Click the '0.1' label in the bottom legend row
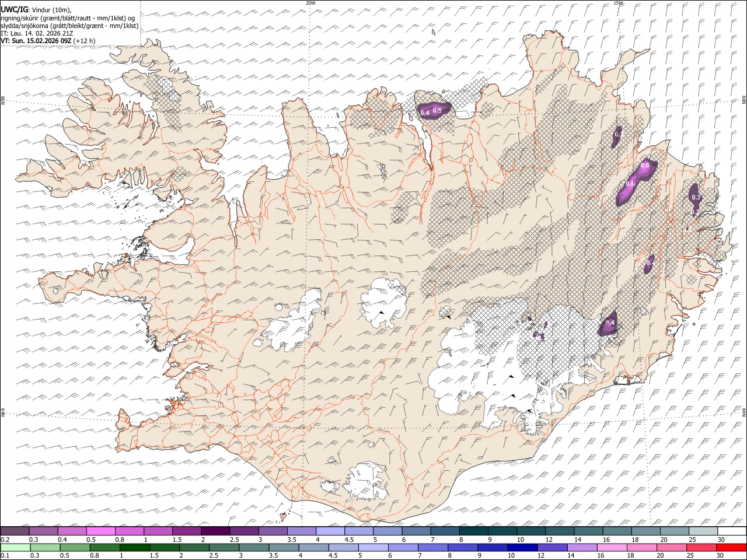This screenshot has height=560, width=747. point(5,556)
